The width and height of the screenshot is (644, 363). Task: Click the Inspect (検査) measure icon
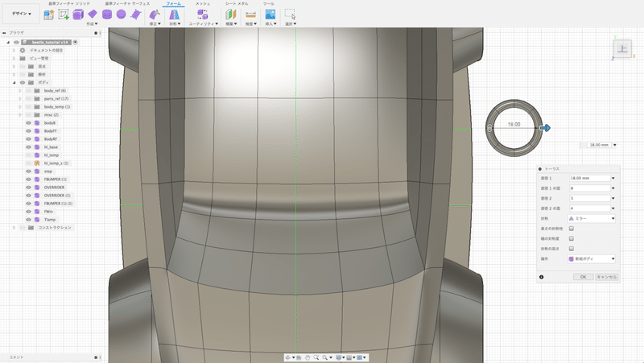pos(250,14)
